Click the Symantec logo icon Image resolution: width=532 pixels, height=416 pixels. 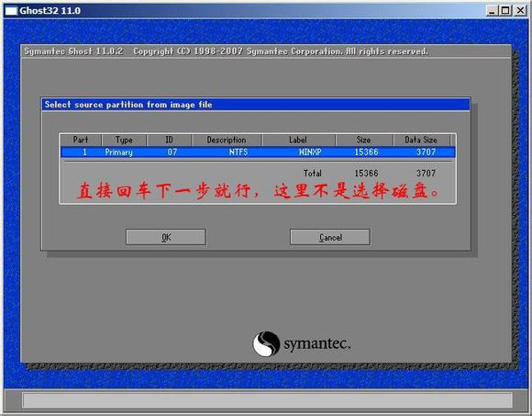click(x=266, y=343)
